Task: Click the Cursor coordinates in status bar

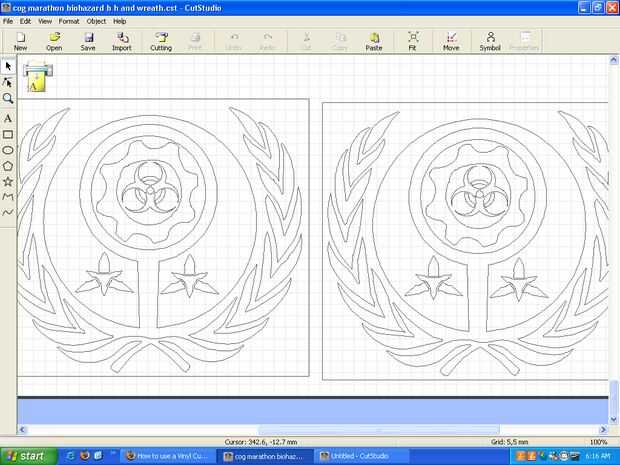Action: coord(261,442)
